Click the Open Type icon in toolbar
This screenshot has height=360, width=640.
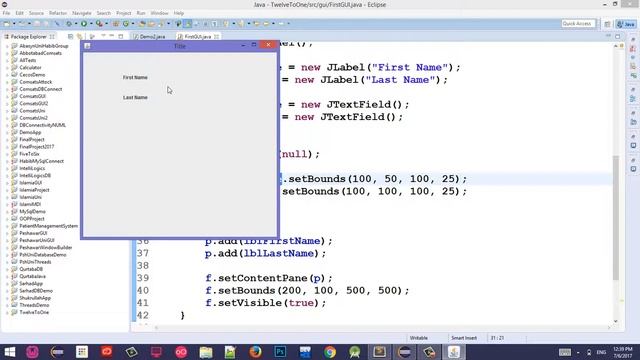[x=142, y=24]
